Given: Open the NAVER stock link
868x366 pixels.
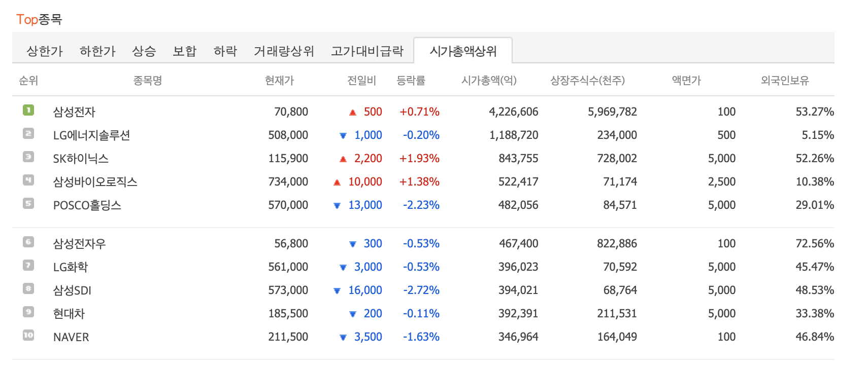Looking at the screenshot, I should [71, 337].
